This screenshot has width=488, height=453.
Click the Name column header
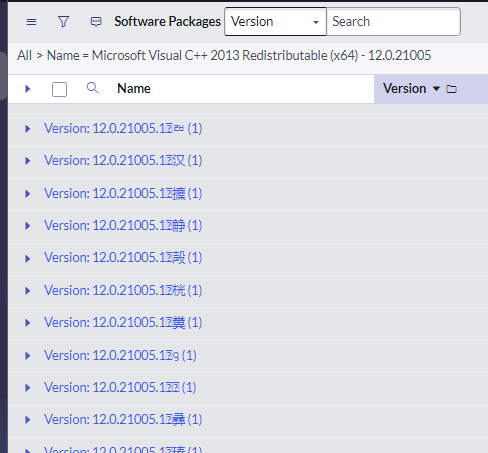coord(134,89)
